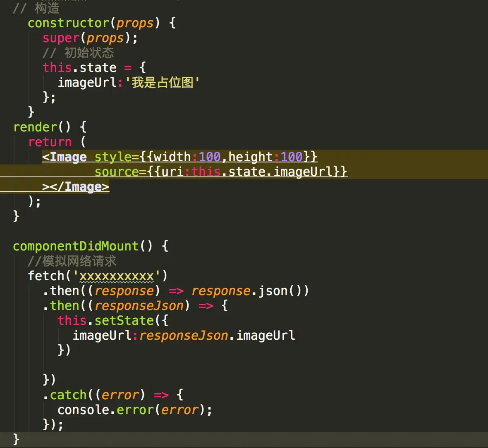Screen dimensions: 488x448
Task: Click the opening '<Image' tag
Action: [65, 157]
